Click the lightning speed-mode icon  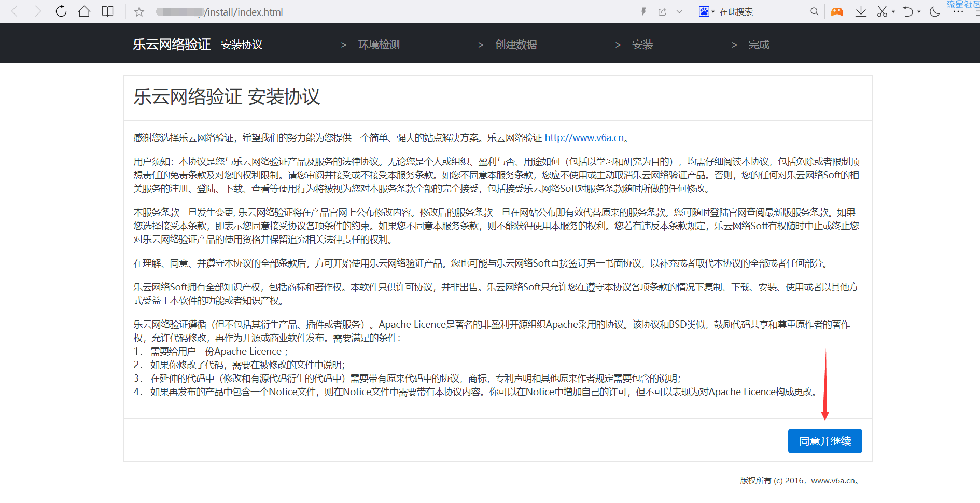tap(643, 11)
